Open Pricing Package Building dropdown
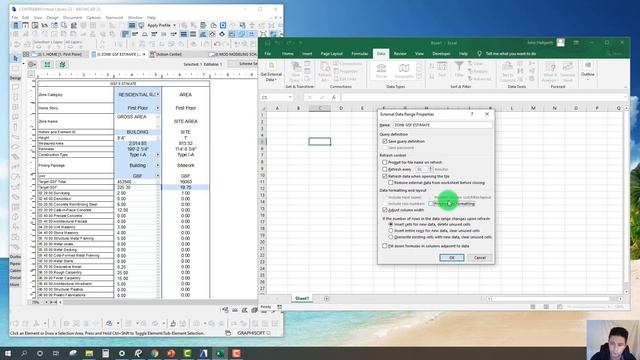The width and height of the screenshot is (640, 360). click(158, 165)
